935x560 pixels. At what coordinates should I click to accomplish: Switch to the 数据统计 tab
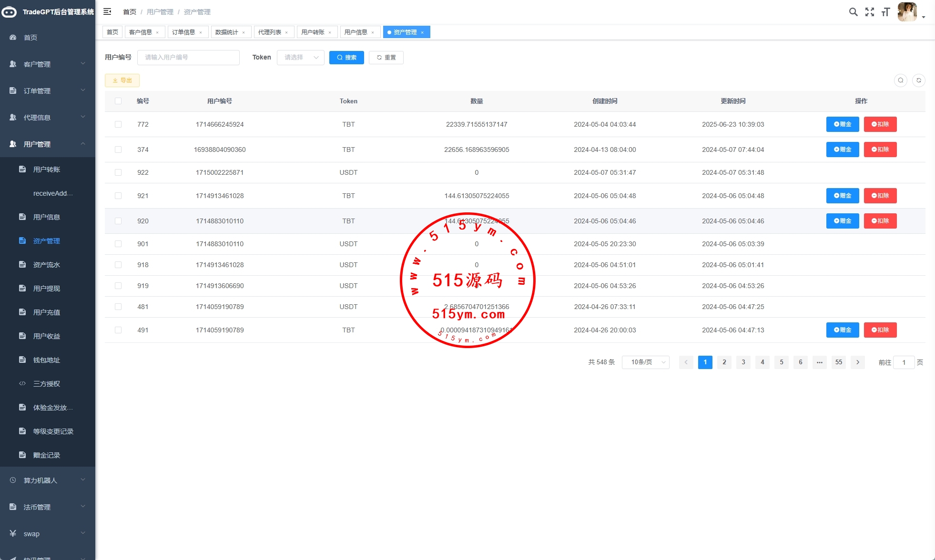pos(226,32)
